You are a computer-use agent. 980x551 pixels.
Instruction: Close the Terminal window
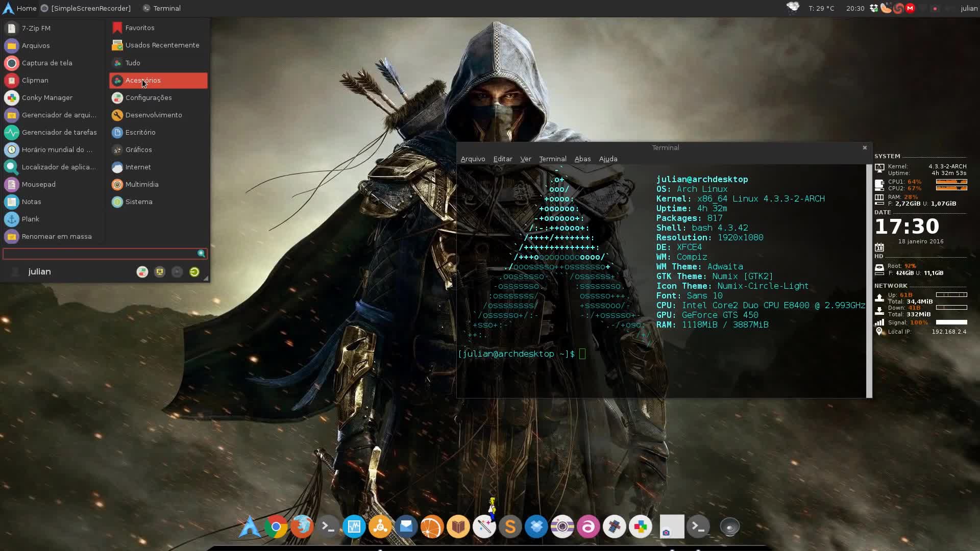[865, 147]
